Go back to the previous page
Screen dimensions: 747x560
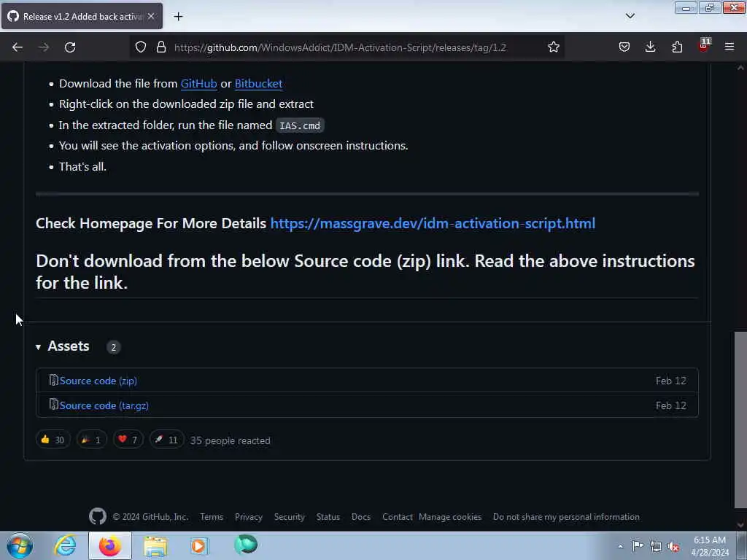click(18, 47)
